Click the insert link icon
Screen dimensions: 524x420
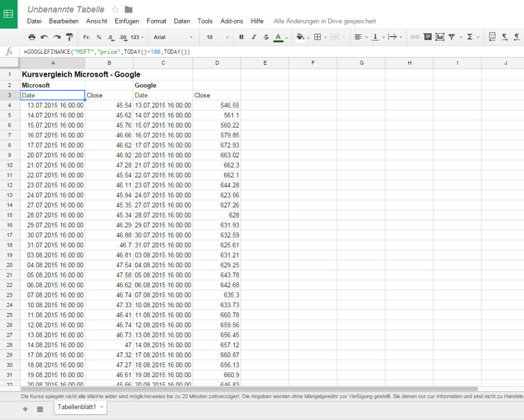[415, 37]
